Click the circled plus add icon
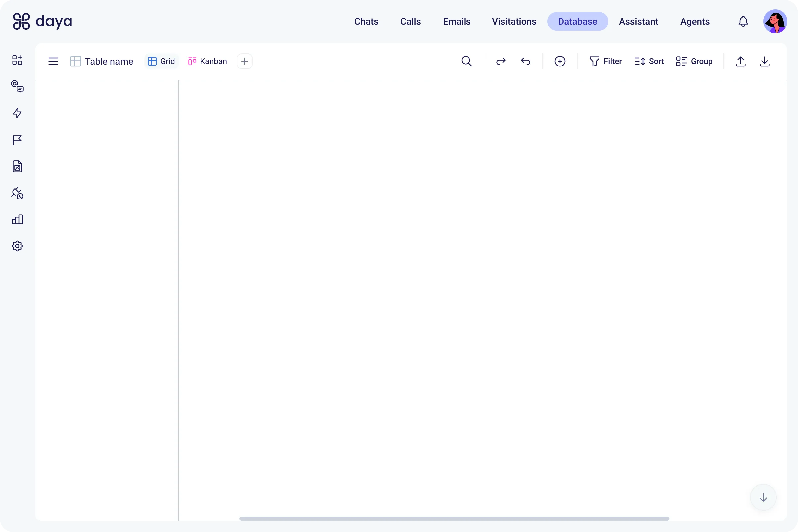This screenshot has width=798, height=532. click(560, 61)
